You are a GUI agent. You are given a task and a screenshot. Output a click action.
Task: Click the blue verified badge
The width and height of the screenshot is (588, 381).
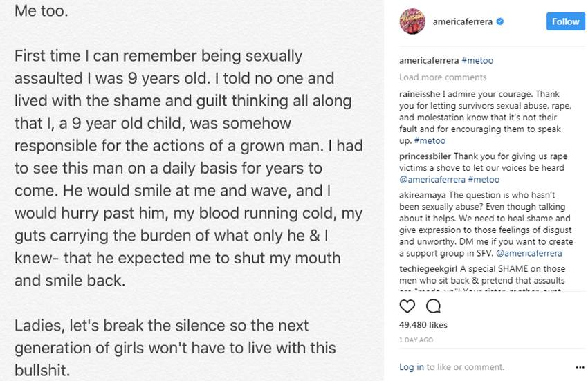point(500,21)
